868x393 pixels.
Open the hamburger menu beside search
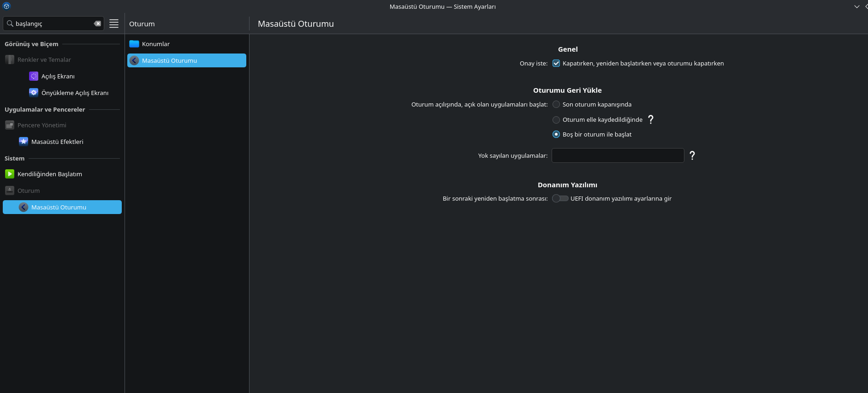pos(114,24)
